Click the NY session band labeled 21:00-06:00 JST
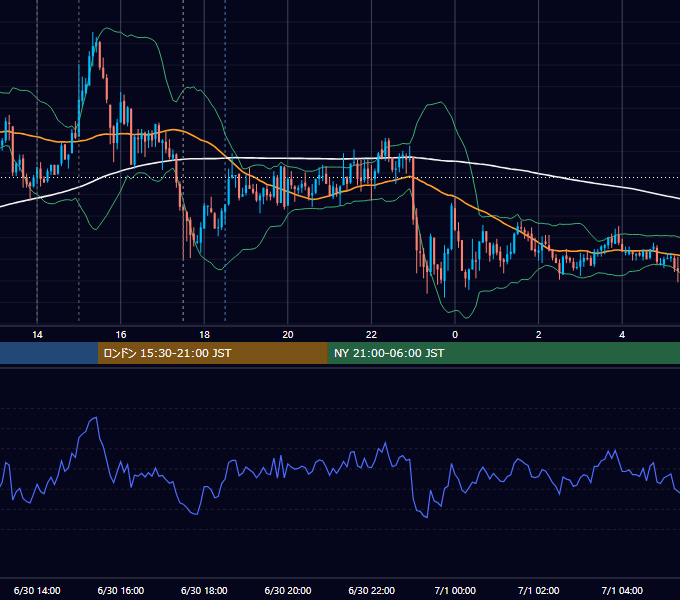 (503, 353)
